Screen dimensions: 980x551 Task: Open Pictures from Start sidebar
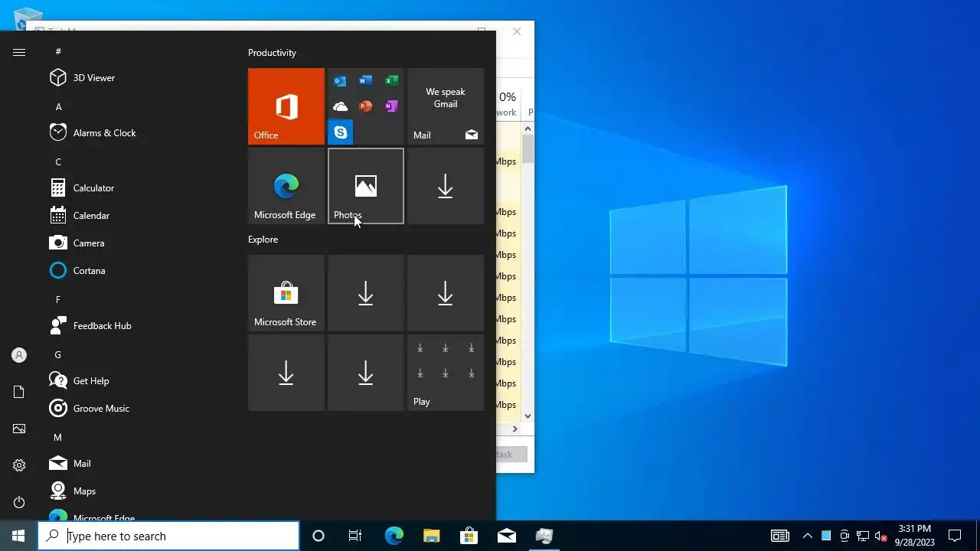(x=19, y=429)
